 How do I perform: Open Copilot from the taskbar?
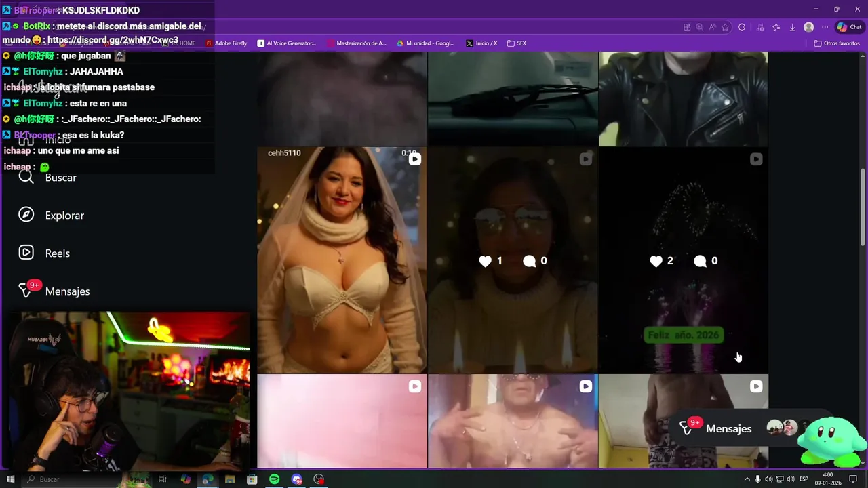pos(186,479)
